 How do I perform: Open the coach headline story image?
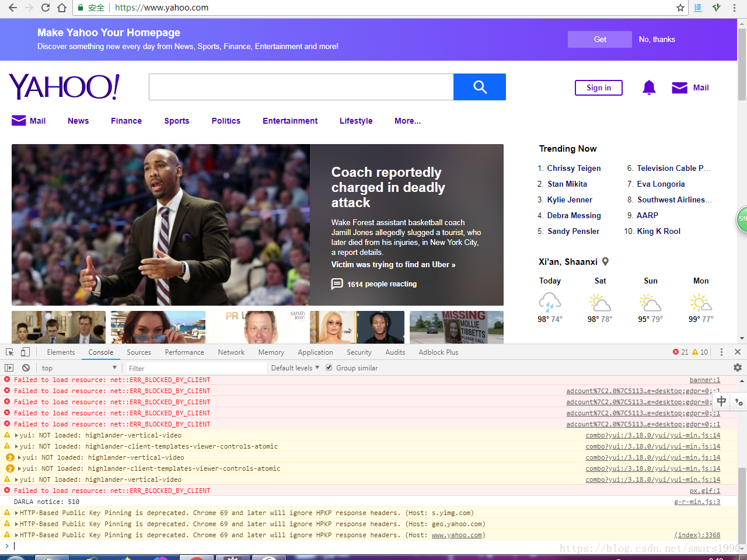pyautogui.click(x=160, y=225)
